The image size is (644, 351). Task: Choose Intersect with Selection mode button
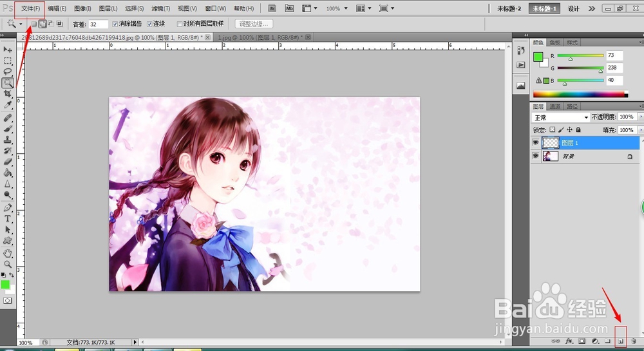[59, 24]
